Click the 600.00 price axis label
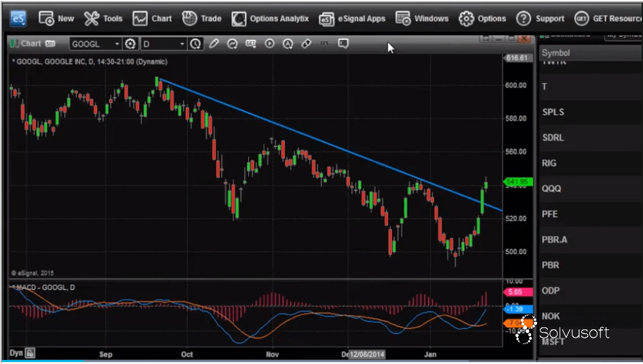Viewport: 643px width, 364px height. [x=515, y=85]
